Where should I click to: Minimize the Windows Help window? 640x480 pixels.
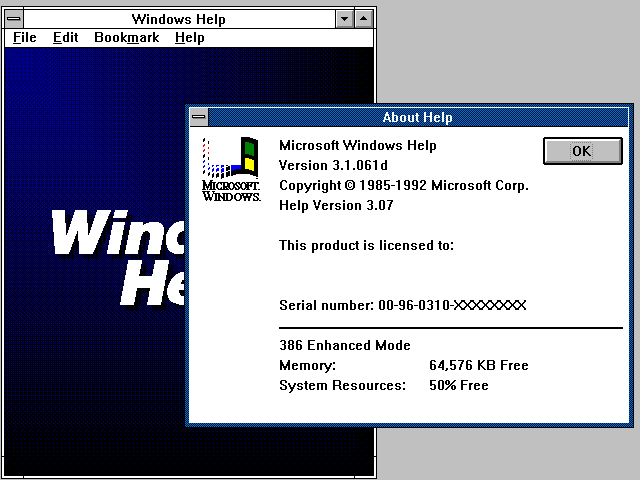click(x=345, y=19)
